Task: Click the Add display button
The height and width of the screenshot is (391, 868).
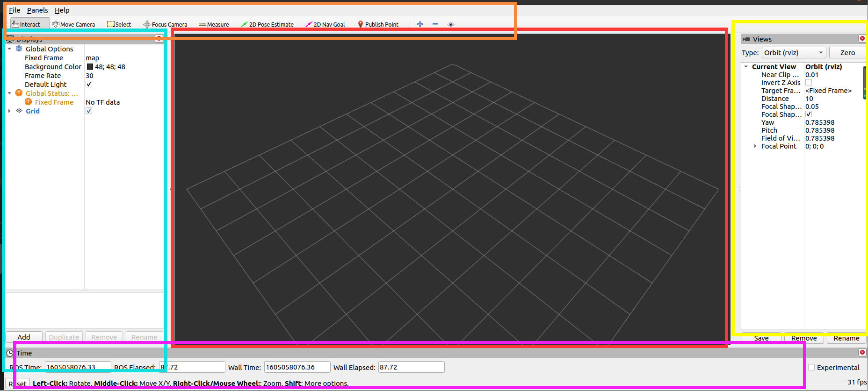Action: 24,337
